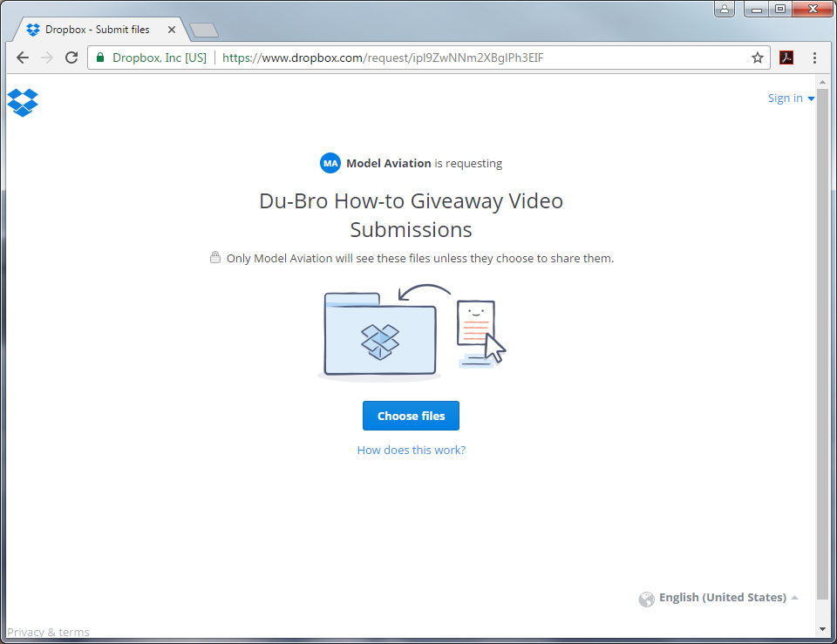
Task: Open a new browser tab
Action: (203, 31)
